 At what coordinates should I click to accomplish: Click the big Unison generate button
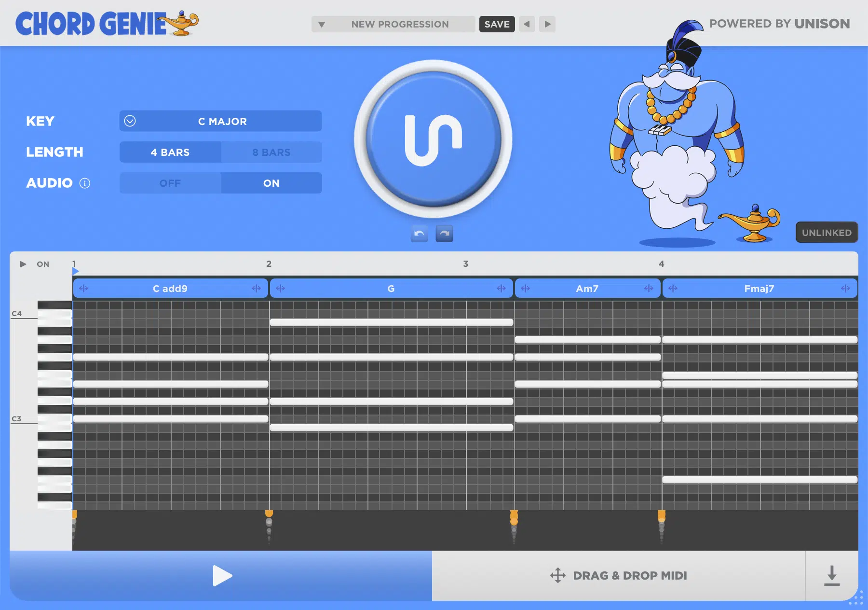(x=433, y=139)
